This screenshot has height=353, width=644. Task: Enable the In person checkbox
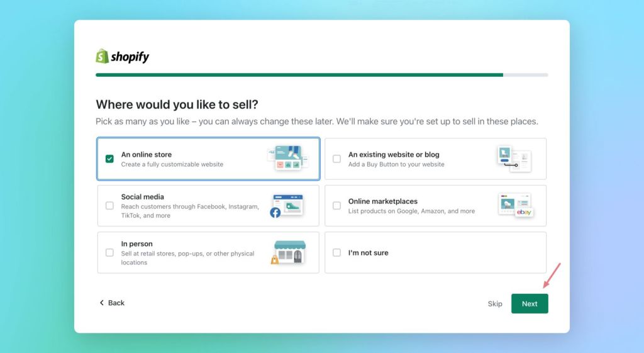pos(109,253)
